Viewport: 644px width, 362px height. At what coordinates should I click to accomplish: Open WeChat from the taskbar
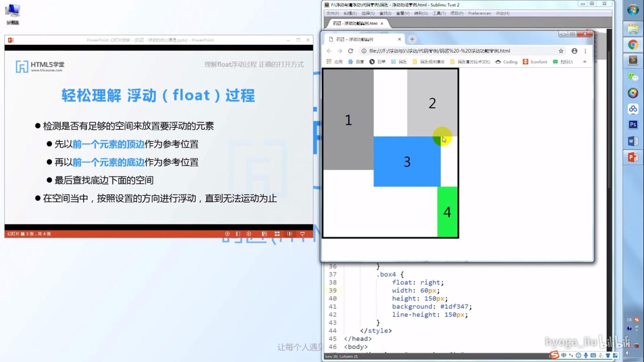(x=633, y=77)
